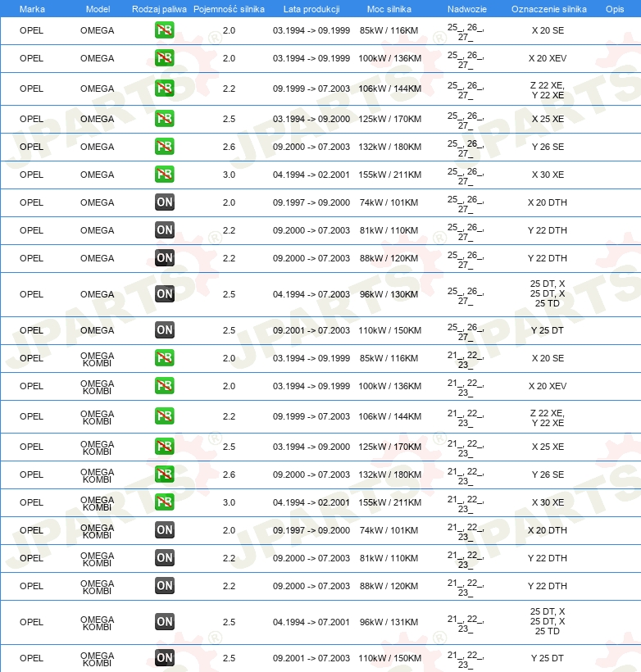Click diesel ON icon in OMEGA 81kW/110KM body 25_ row
Screen dimensions: 641x672
point(165,230)
